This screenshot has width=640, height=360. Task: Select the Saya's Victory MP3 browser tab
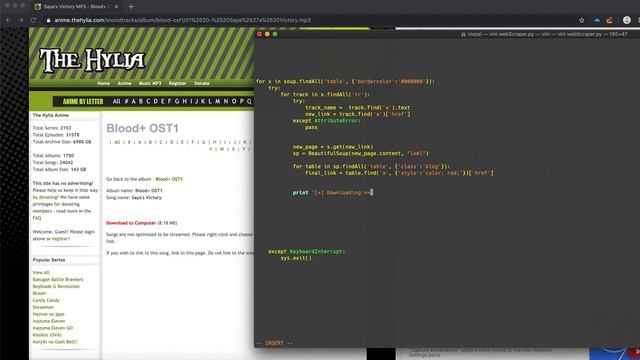(x=76, y=7)
